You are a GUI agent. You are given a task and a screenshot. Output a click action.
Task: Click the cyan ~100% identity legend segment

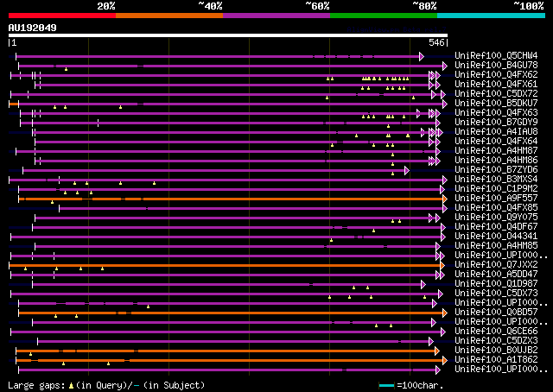[x=492, y=16]
